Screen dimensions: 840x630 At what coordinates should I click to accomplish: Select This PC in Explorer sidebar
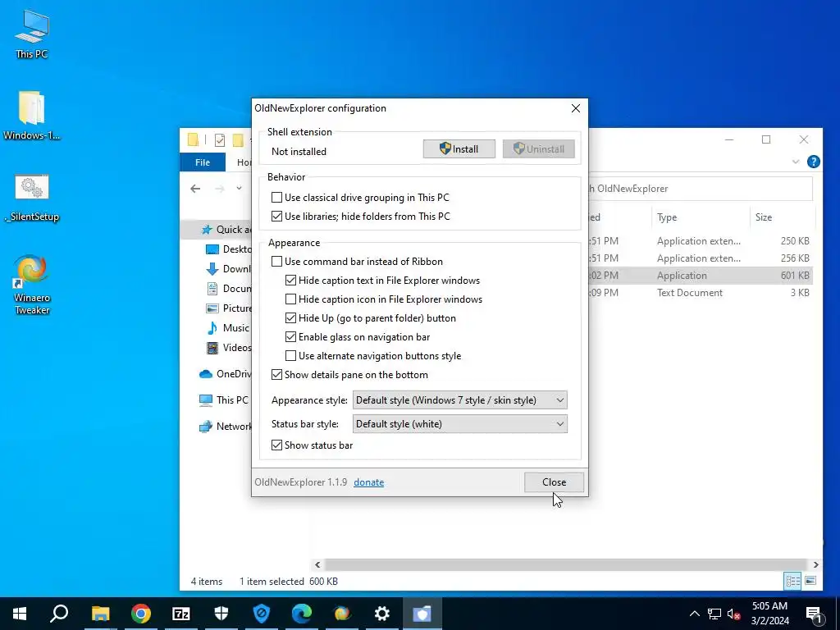(x=223, y=399)
